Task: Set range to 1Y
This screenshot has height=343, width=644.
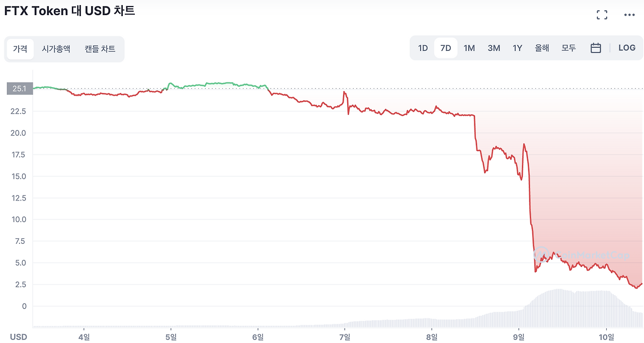Action: tap(517, 48)
